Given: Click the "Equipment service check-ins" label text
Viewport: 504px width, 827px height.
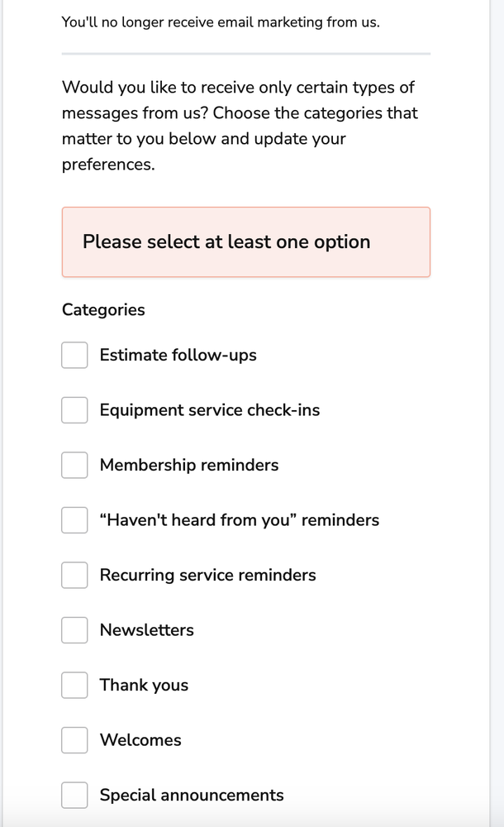Looking at the screenshot, I should point(209,410).
